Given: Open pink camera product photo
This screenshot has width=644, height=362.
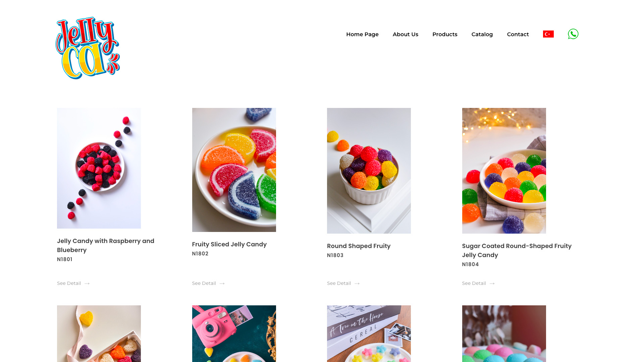Looking at the screenshot, I should click(234, 334).
